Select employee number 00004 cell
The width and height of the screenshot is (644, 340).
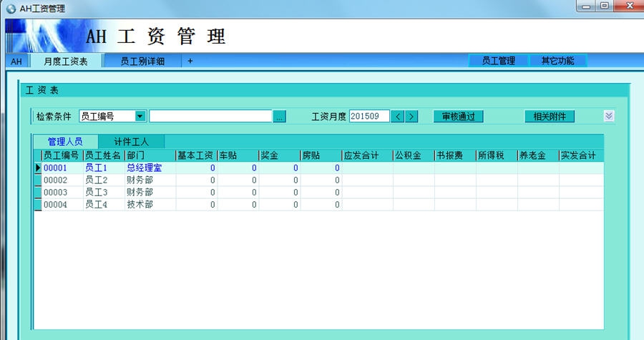62,205
